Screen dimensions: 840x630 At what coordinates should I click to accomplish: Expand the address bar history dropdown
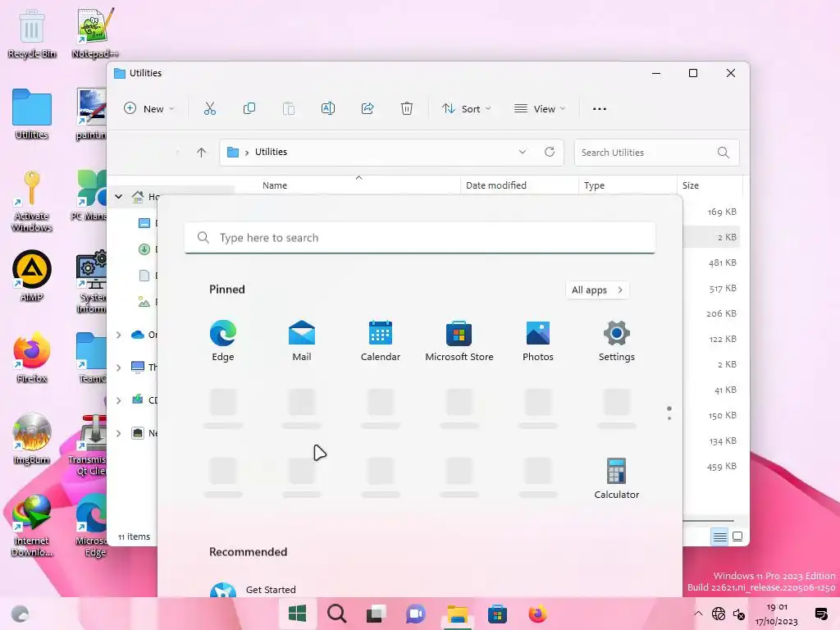pyautogui.click(x=523, y=152)
